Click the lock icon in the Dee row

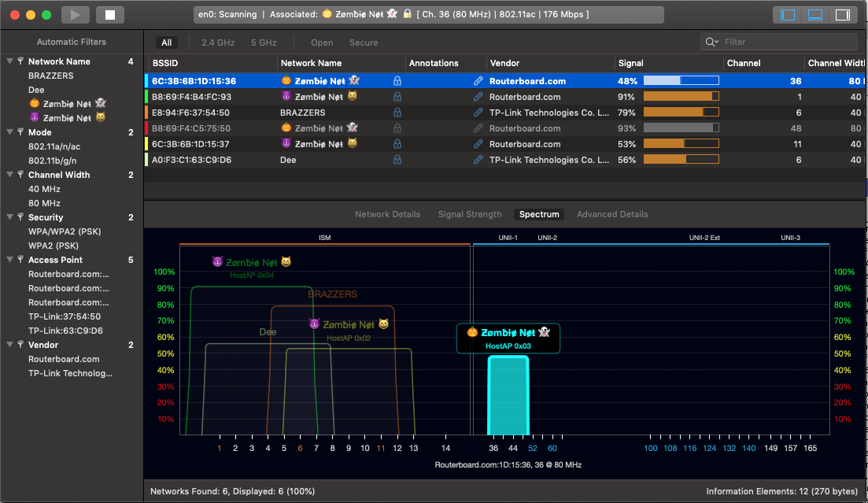coord(397,160)
